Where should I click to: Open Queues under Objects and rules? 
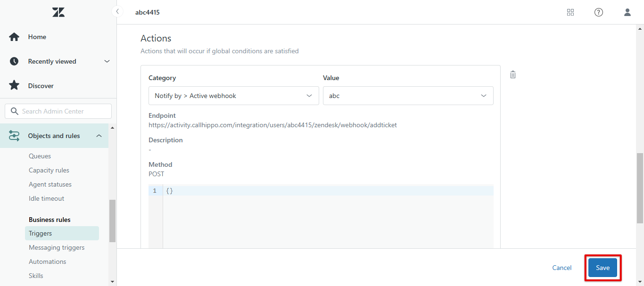40,156
